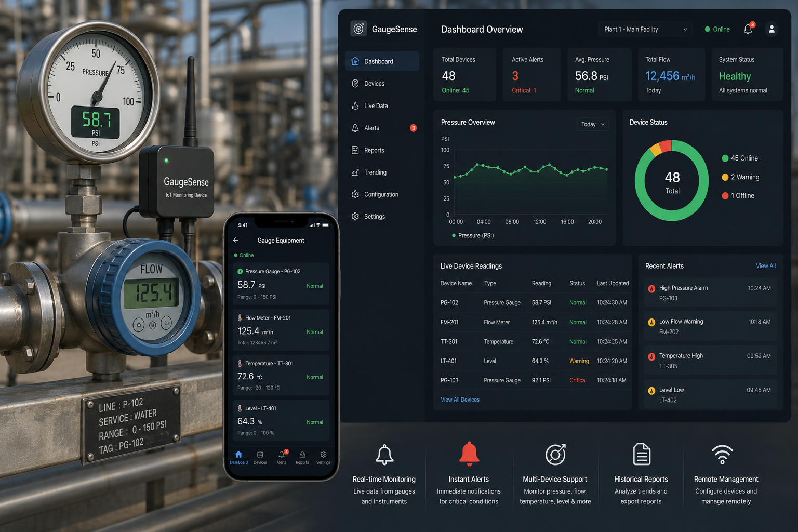This screenshot has width=798, height=532.
Task: Tap the back arrow on phone screen
Action: coord(236,241)
